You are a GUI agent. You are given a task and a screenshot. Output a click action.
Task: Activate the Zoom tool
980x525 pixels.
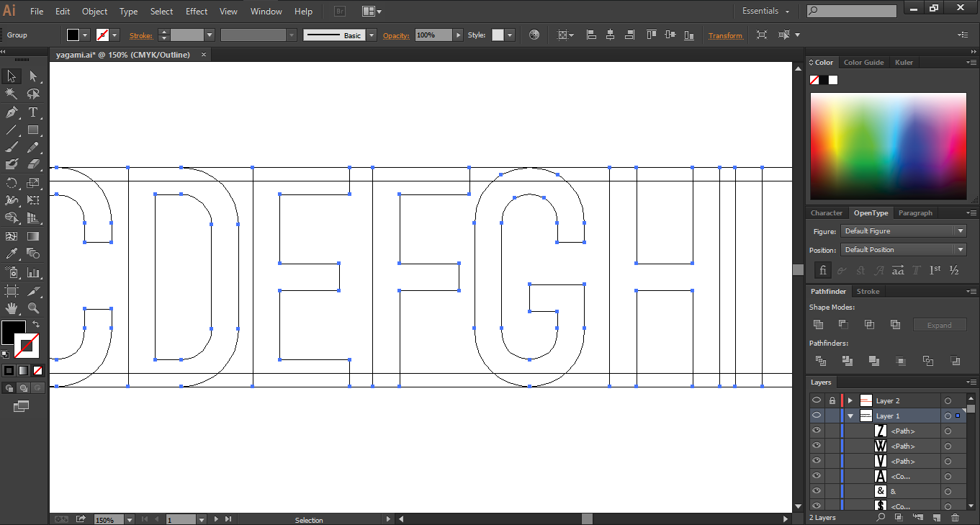pyautogui.click(x=33, y=308)
